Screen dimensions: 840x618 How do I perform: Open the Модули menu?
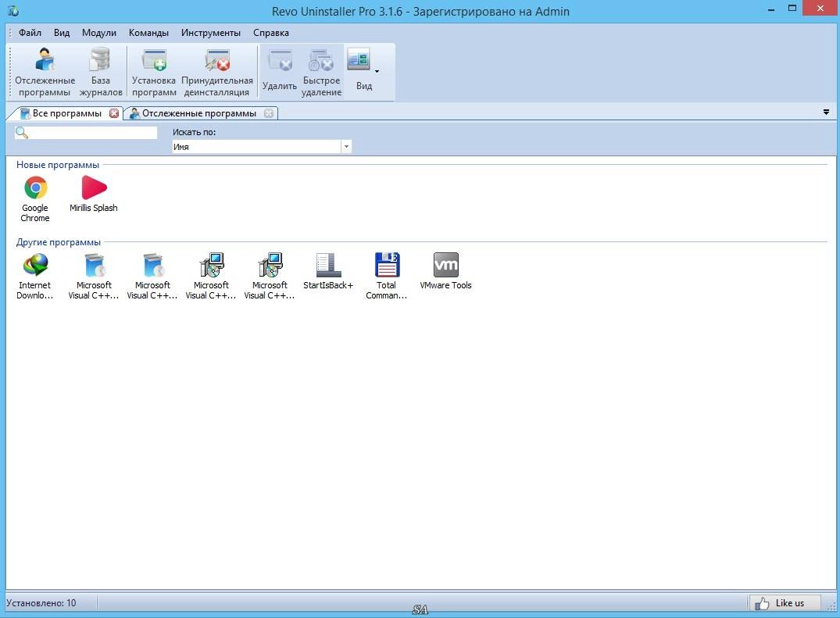coord(99,33)
